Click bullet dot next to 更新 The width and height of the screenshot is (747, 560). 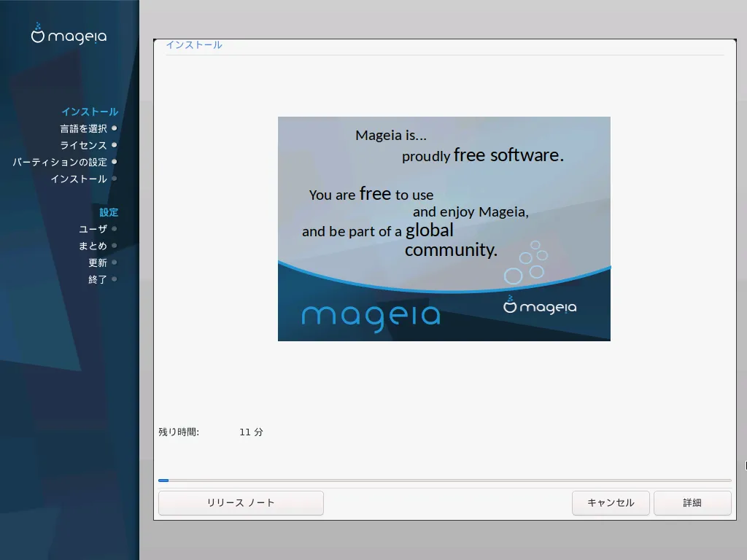tap(115, 262)
